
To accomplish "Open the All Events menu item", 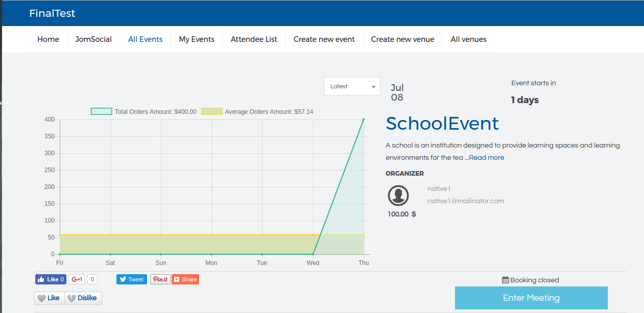I will coord(145,39).
